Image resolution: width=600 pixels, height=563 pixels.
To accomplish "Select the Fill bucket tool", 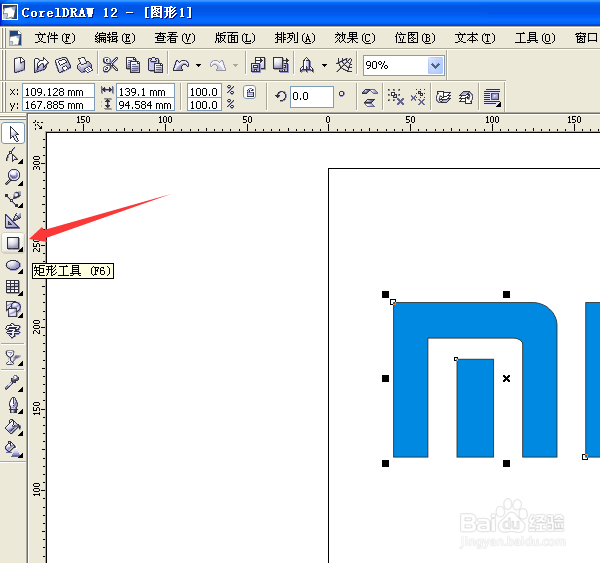I will click(14, 426).
